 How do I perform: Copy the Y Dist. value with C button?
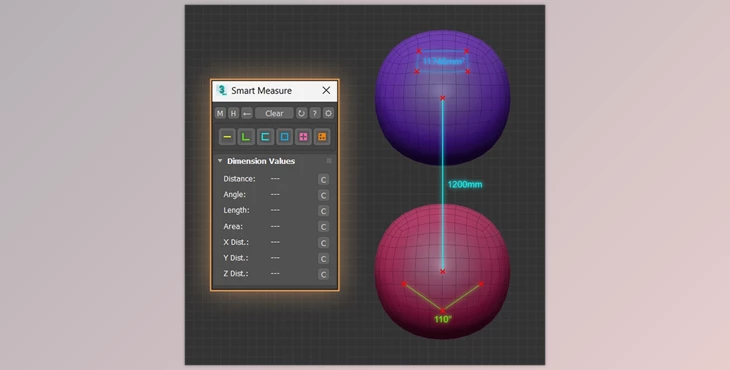click(x=324, y=259)
